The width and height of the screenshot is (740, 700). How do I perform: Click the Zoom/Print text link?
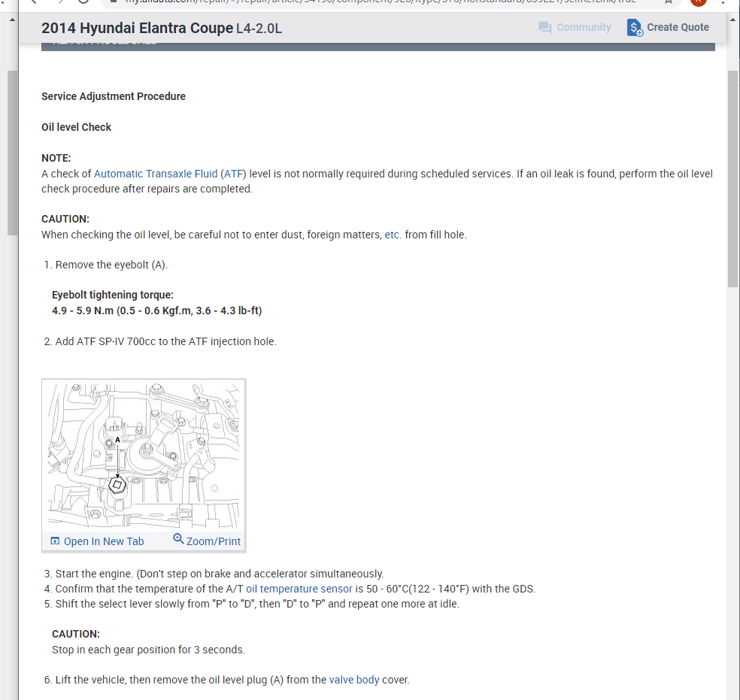[214, 541]
